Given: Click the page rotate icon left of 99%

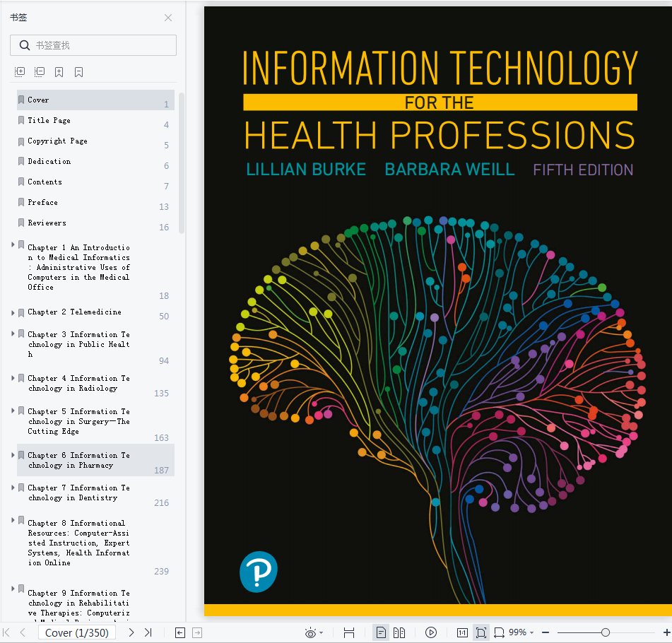Looking at the screenshot, I should point(499,632).
